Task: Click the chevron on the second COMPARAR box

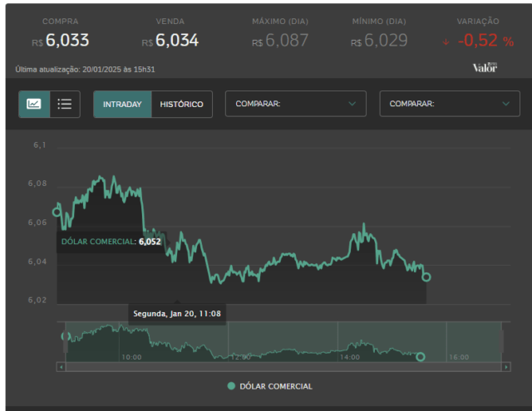Action: [x=506, y=104]
